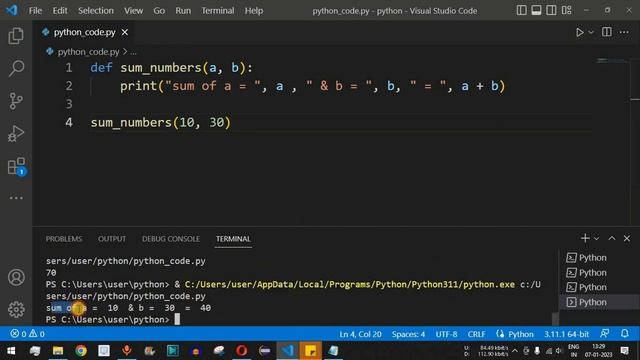
Task: Split the editor to the right
Action: click(x=607, y=32)
